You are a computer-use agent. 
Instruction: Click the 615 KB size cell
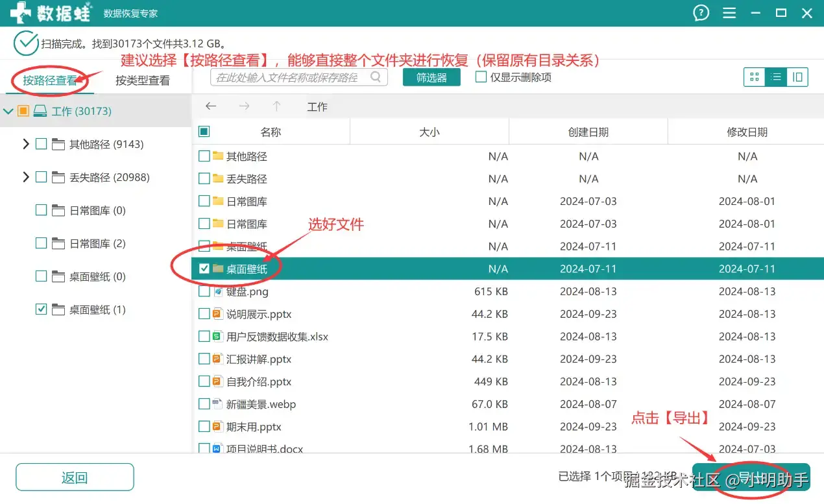(x=491, y=291)
